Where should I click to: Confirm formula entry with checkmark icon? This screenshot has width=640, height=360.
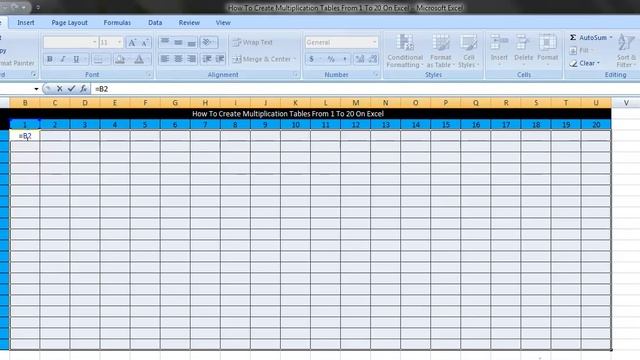pyautogui.click(x=71, y=89)
